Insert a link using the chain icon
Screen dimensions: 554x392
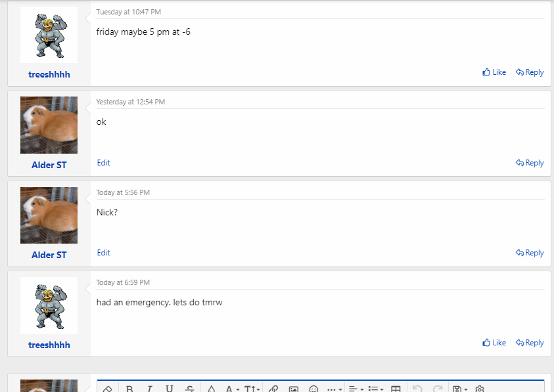[273, 388]
